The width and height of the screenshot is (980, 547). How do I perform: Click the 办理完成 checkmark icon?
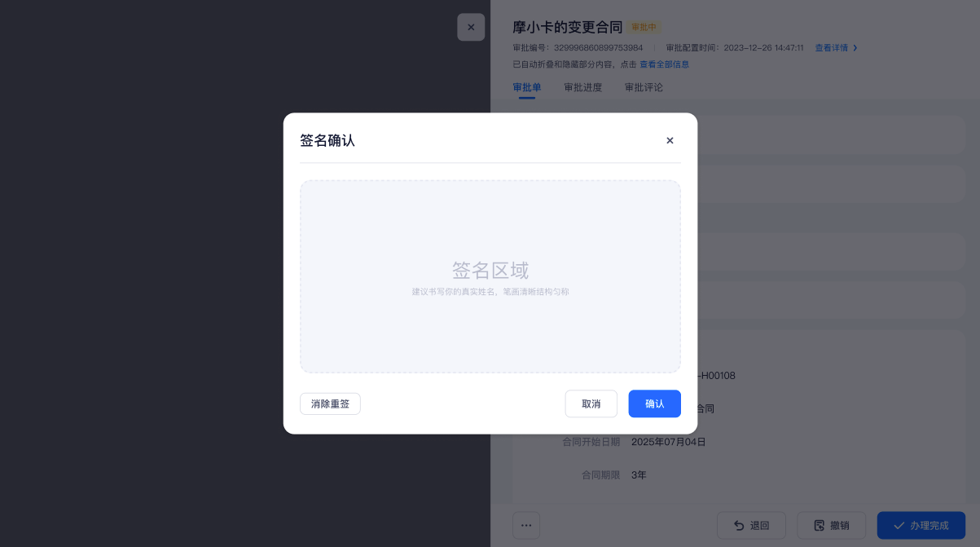[x=899, y=526]
